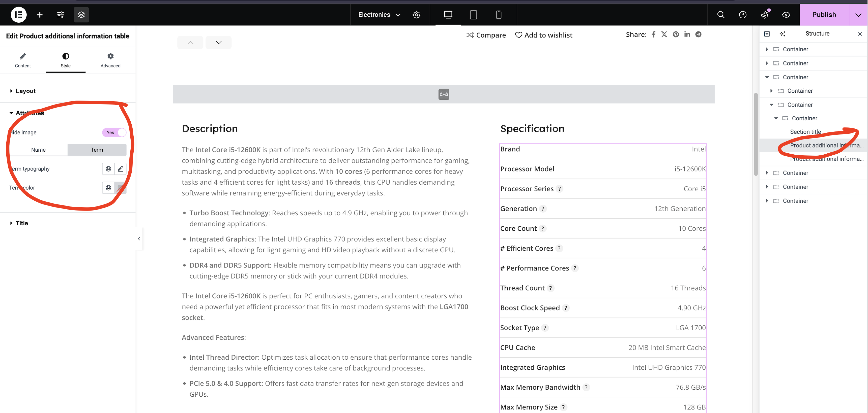Toggle the Structure layers icon

coord(81,14)
